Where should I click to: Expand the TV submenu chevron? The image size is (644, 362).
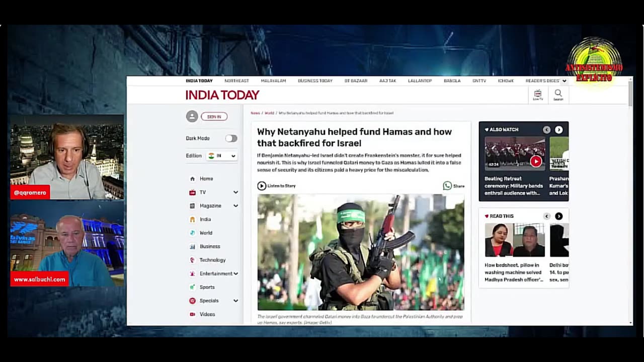pos(235,192)
